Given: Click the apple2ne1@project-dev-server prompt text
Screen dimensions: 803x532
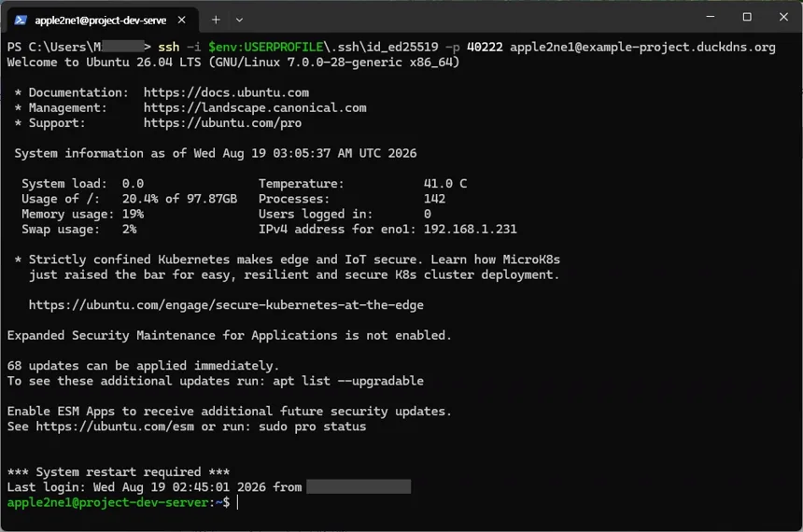Looking at the screenshot, I should pos(107,502).
